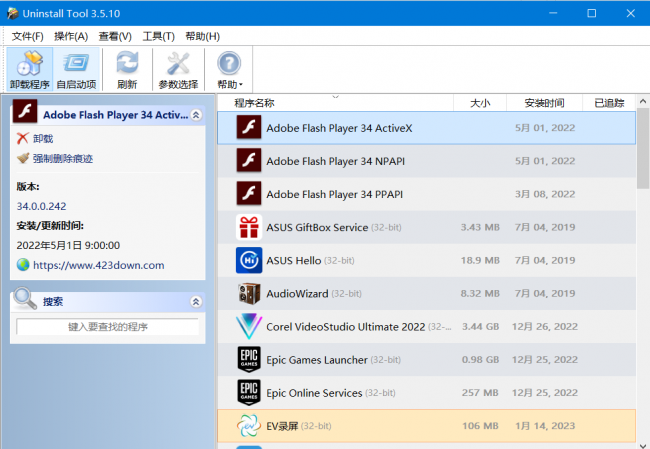Click the globe icon next to 423down link

[23, 265]
